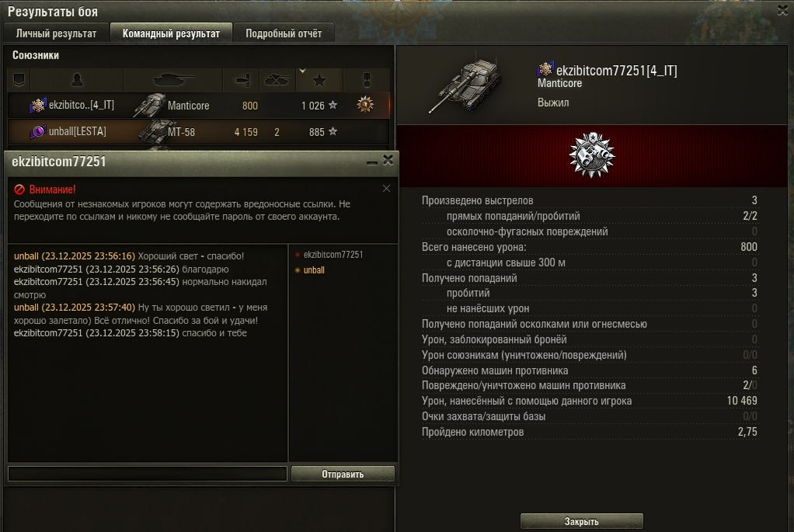Image resolution: width=794 pixels, height=532 pixels.
Task: Sort allies by experience star column
Action: click(x=319, y=80)
